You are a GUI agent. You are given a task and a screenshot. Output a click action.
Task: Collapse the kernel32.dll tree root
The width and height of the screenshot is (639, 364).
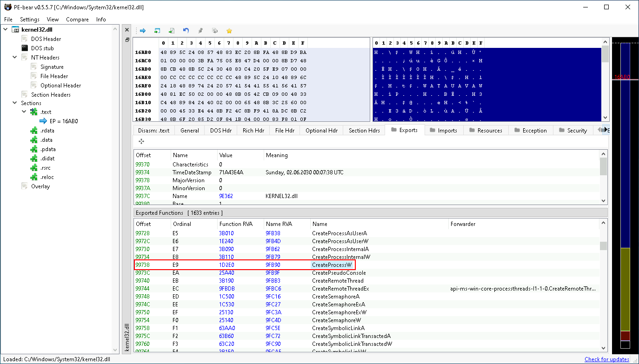(6, 29)
